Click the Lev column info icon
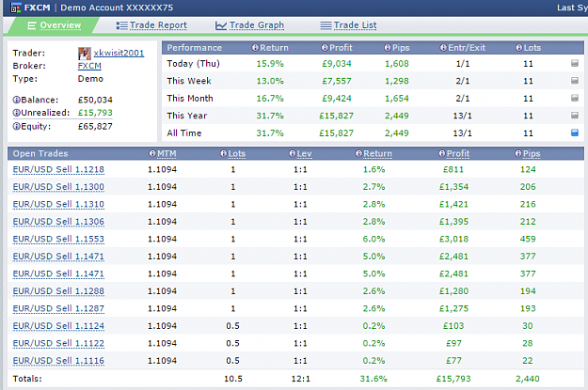This screenshot has height=390, width=588. (x=293, y=153)
